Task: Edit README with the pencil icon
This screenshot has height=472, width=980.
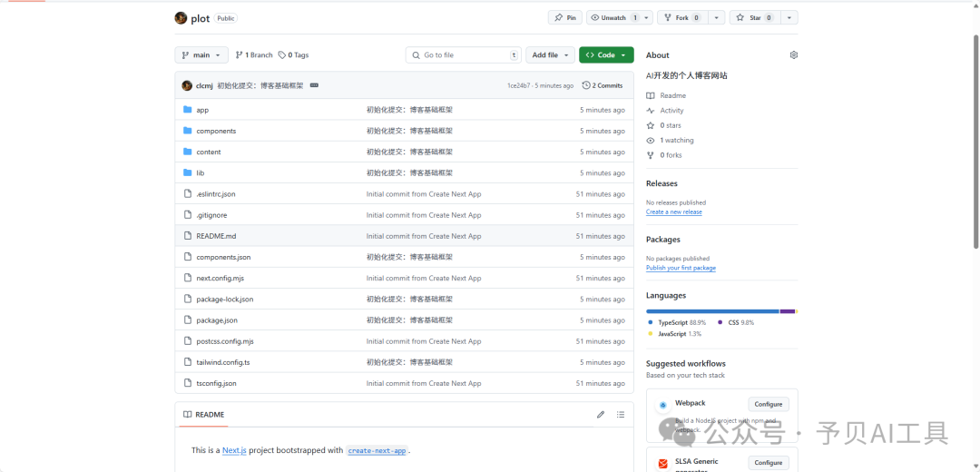Action: (x=601, y=415)
